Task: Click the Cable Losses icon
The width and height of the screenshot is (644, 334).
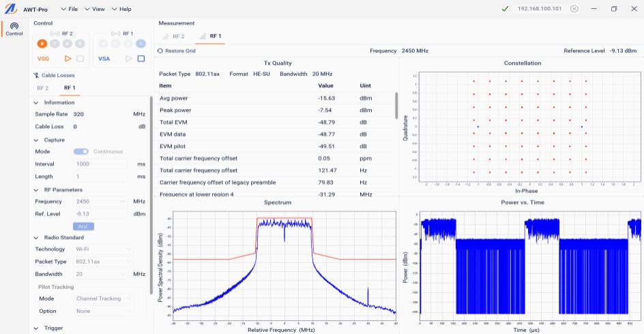Action: 36,76
